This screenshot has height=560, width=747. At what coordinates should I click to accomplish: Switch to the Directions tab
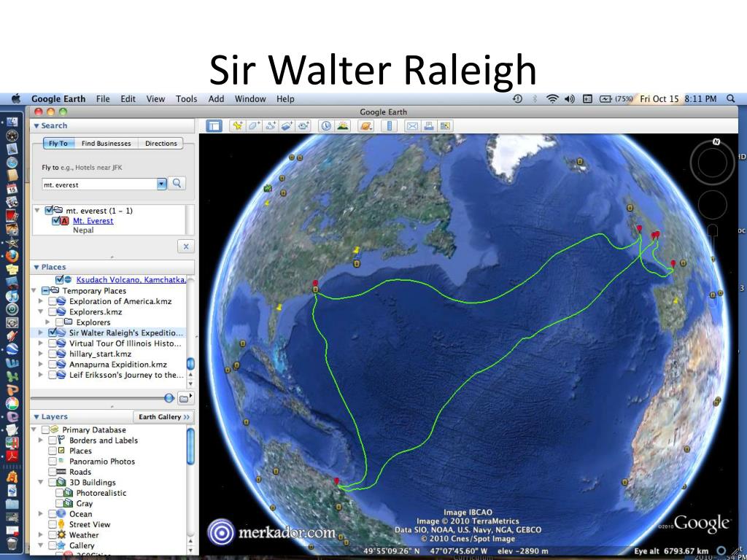[x=161, y=144]
